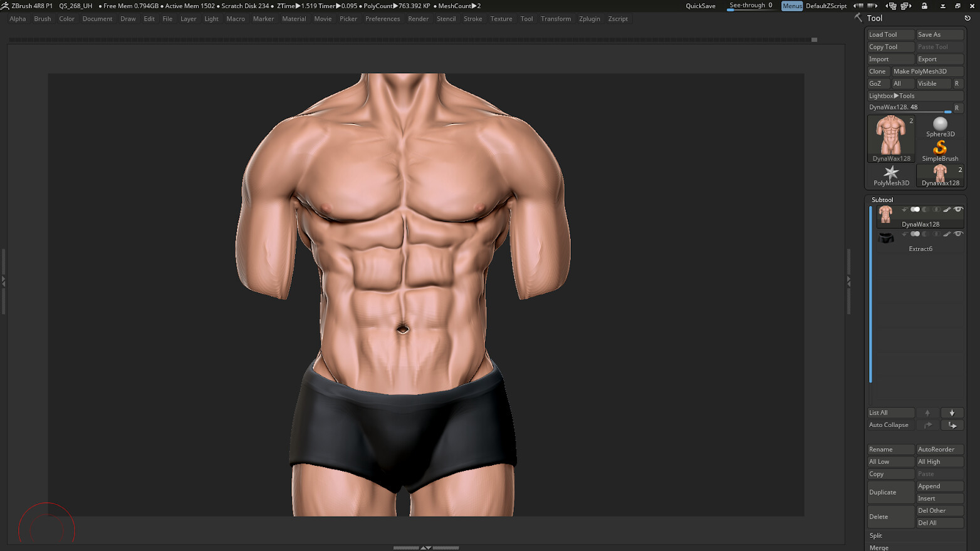Click the DynaWax128 subtool down arrow

905,210
